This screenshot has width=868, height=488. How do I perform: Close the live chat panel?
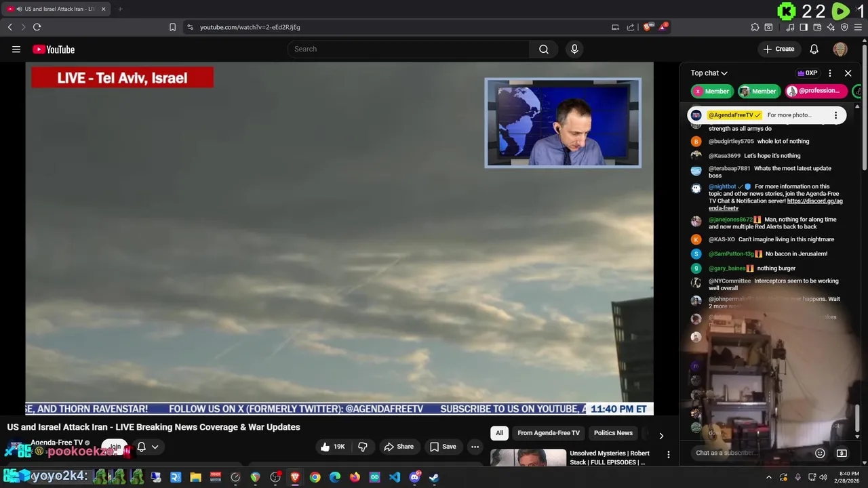pos(848,73)
